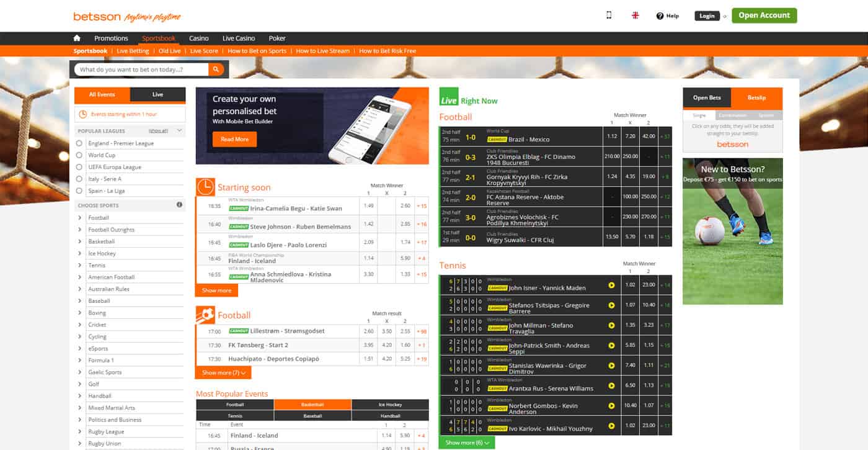Click the New to Betsson promo banner
868x450 pixels.
732,231
